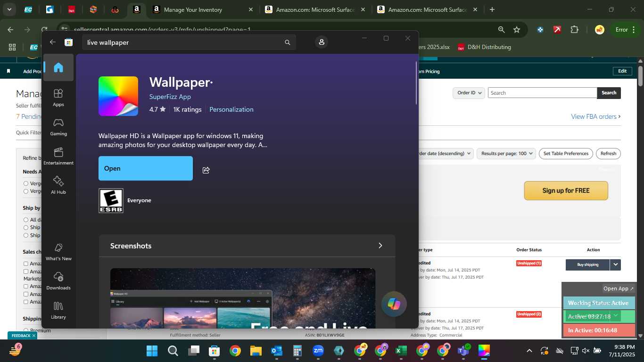Viewport: 644px width, 362px height.
Task: Open Chrome extensions puzzle icon
Action: pos(574,30)
